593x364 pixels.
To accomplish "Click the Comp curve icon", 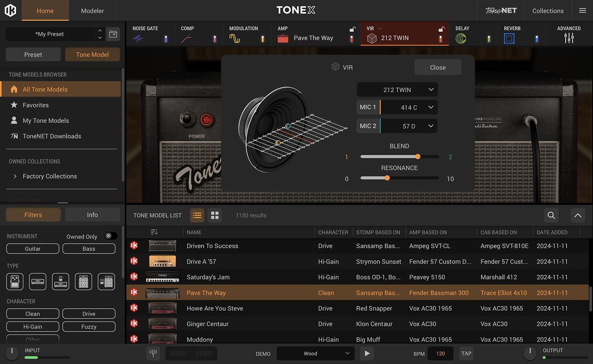I will [186, 38].
